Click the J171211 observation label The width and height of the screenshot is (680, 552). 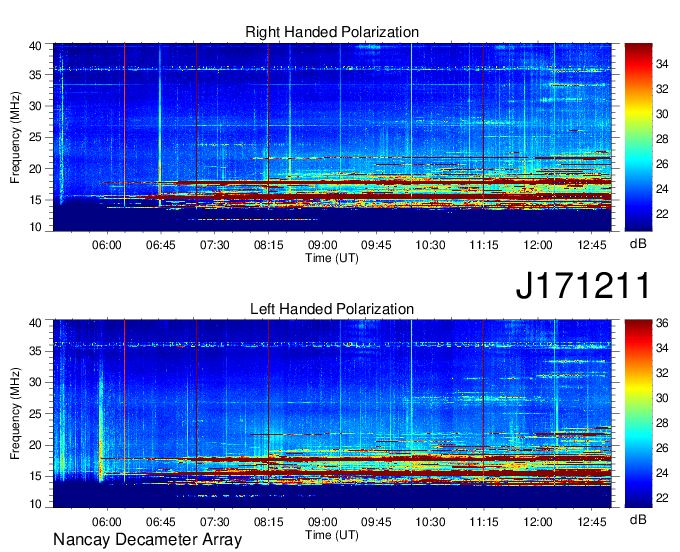coord(583,285)
